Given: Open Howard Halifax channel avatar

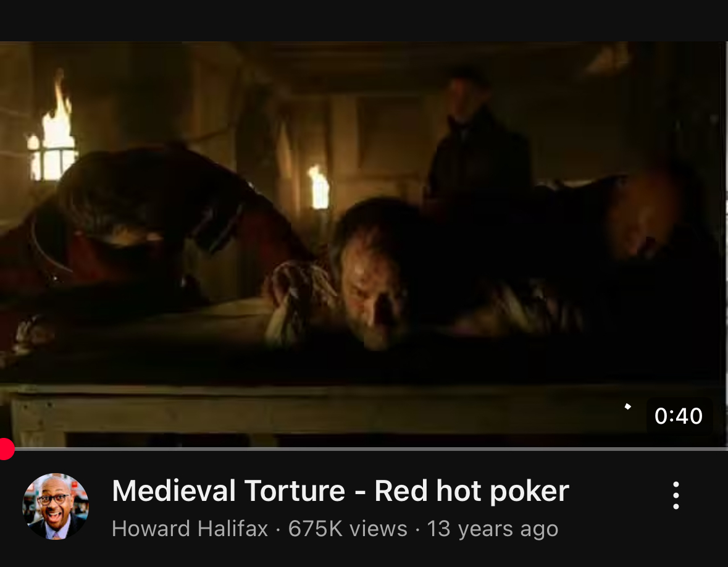Looking at the screenshot, I should pyautogui.click(x=56, y=506).
